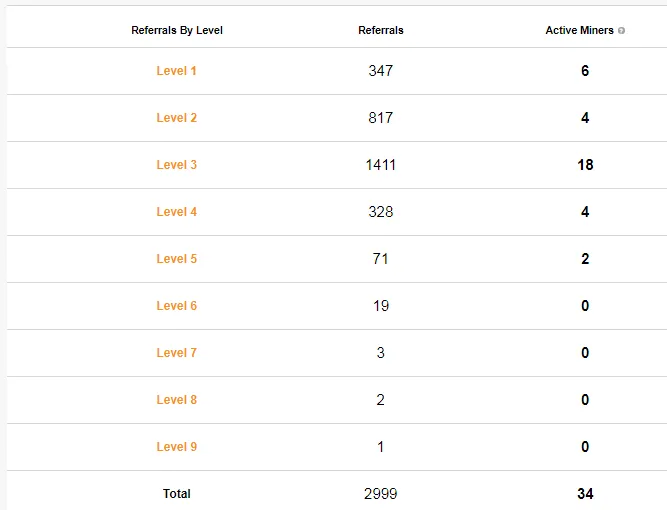Viewport: 667px width, 510px height.
Task: Click Level 6 active miners value 0
Action: click(585, 306)
